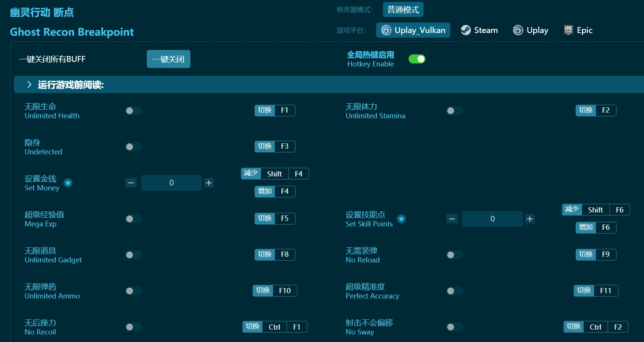Select the Uplay_Vulkan platform
This screenshot has width=644, height=342.
pos(413,30)
